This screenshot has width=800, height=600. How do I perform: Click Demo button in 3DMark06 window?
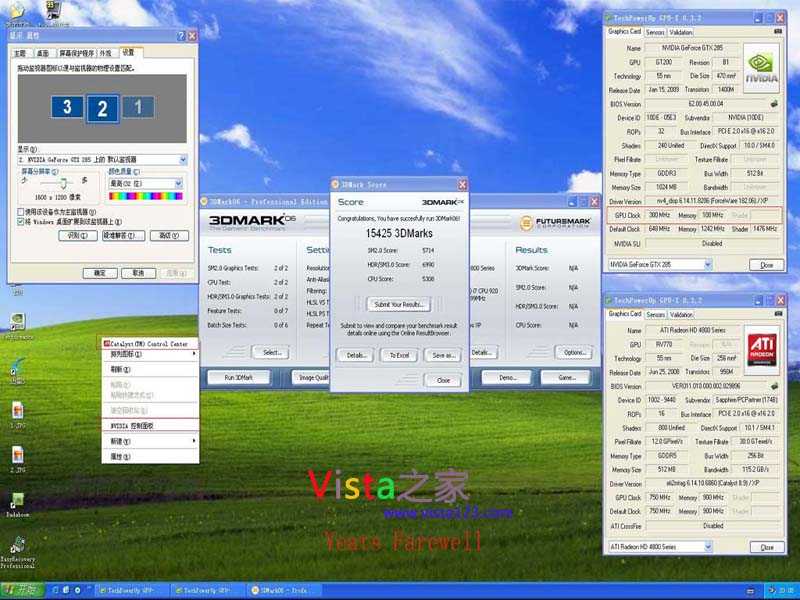(507, 378)
